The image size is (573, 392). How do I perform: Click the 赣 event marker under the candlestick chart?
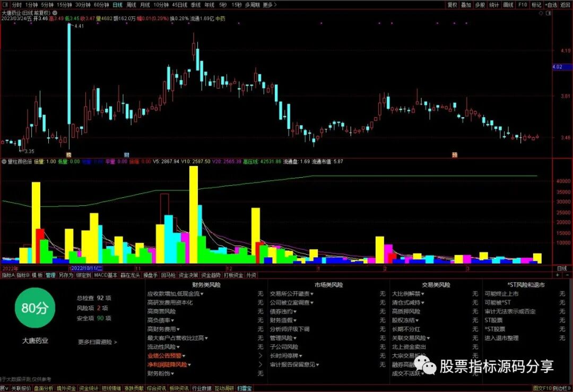tap(68, 155)
